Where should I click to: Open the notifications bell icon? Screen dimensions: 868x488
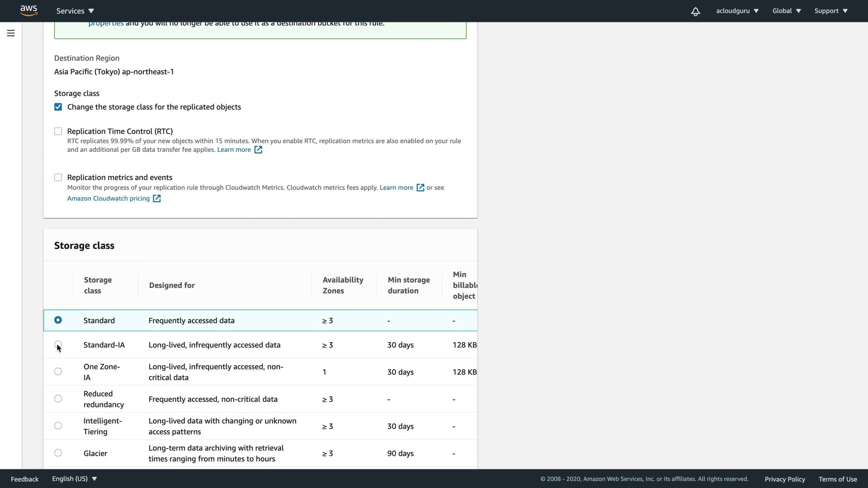click(695, 11)
